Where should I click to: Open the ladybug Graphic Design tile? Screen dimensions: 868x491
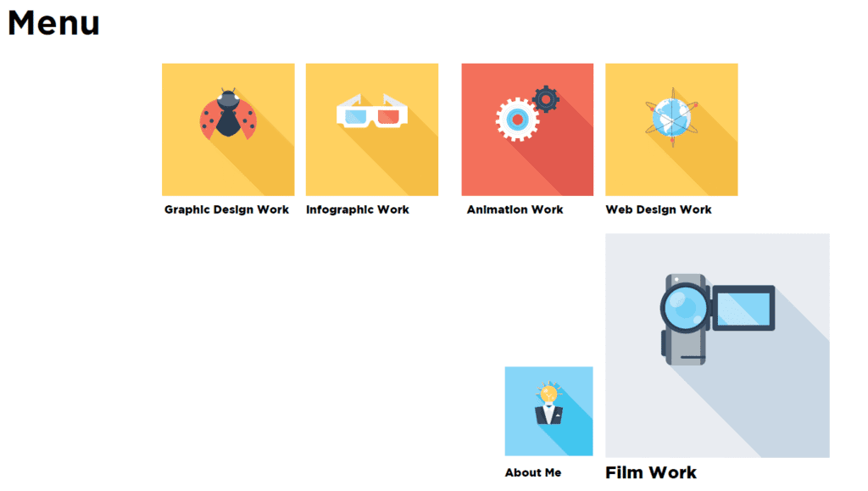pos(228,130)
